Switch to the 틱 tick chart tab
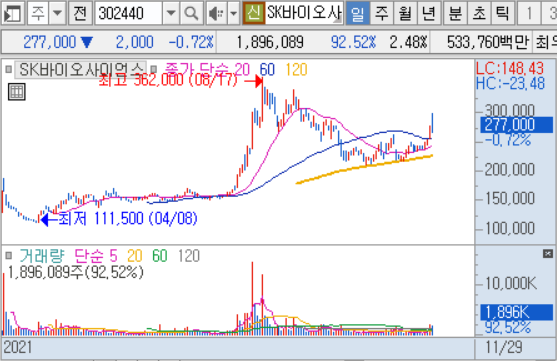 tap(502, 14)
